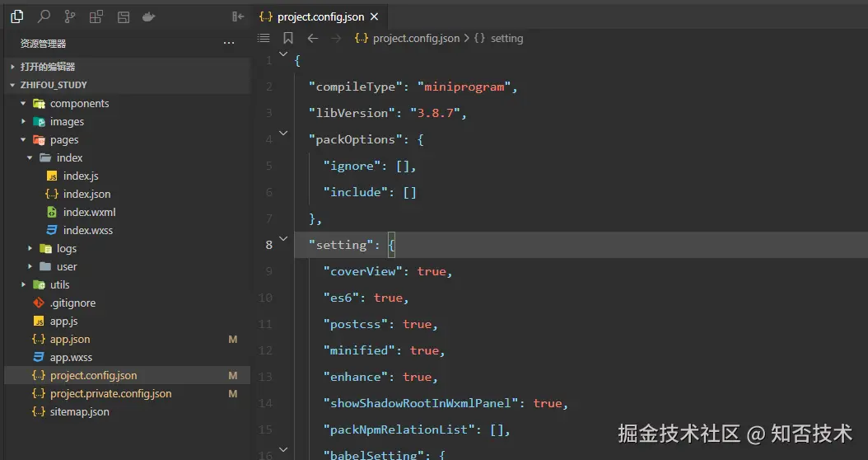Fold the root object at line 1
The height and width of the screenshot is (460, 868).
tap(283, 54)
